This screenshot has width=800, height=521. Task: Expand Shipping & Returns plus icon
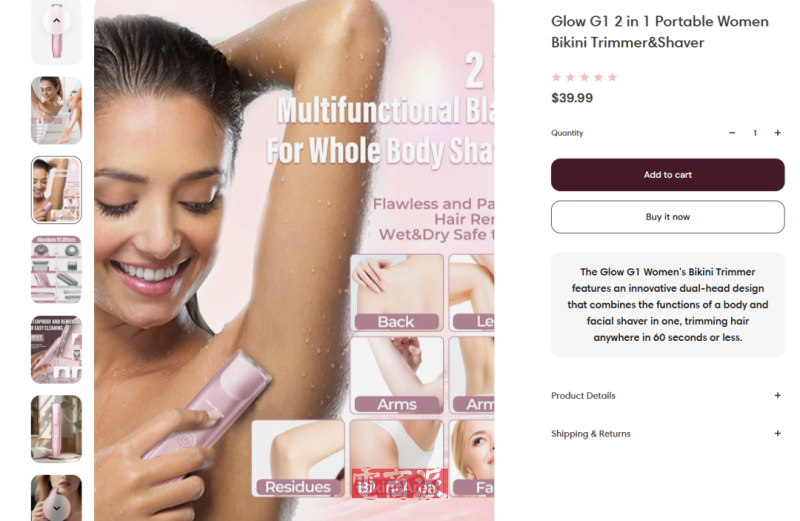(x=778, y=433)
